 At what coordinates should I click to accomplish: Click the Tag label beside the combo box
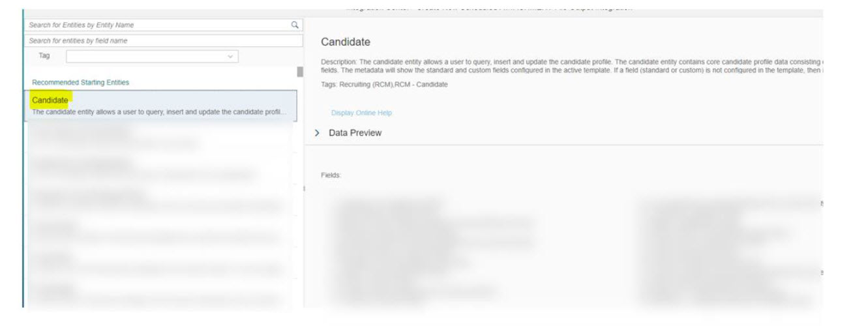coord(44,56)
